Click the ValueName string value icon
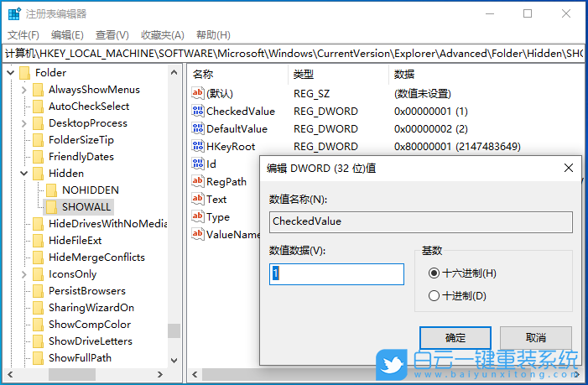The width and height of the screenshot is (588, 385). [x=198, y=234]
